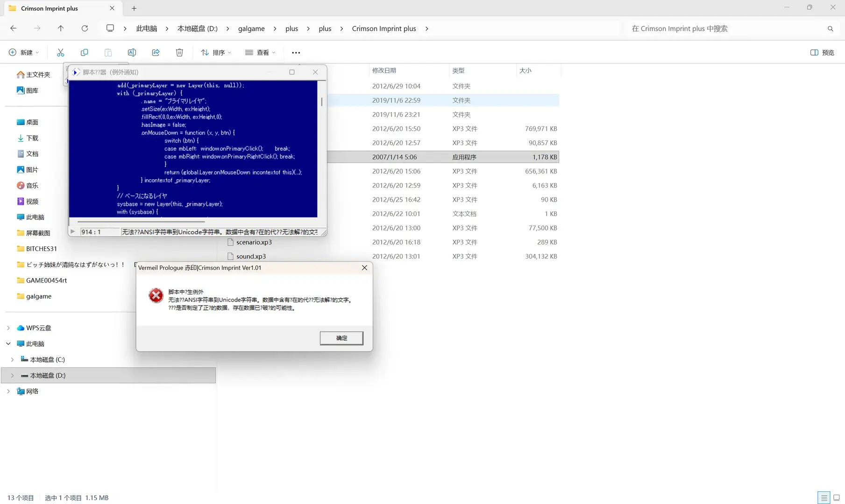Open ビッチ姉妹が清純なはずがないっ！ sidebar folder
Viewport: 845px width, 504px height.
[x=71, y=265]
